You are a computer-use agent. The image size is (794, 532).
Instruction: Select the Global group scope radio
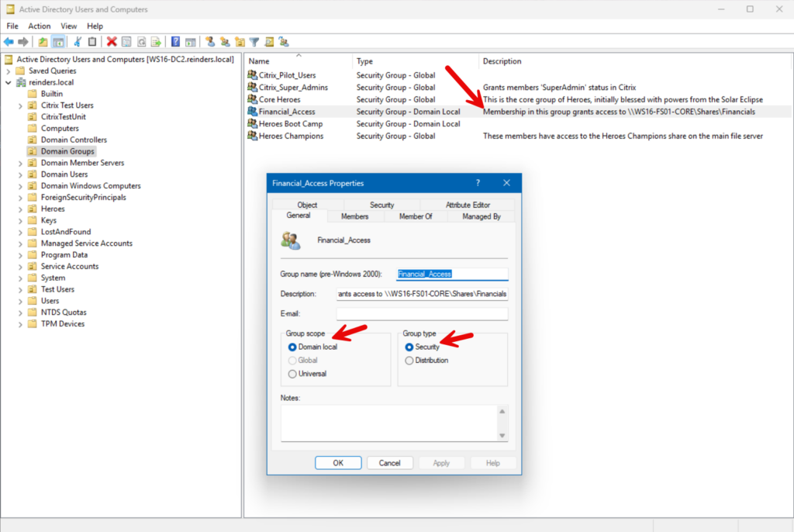pyautogui.click(x=292, y=361)
